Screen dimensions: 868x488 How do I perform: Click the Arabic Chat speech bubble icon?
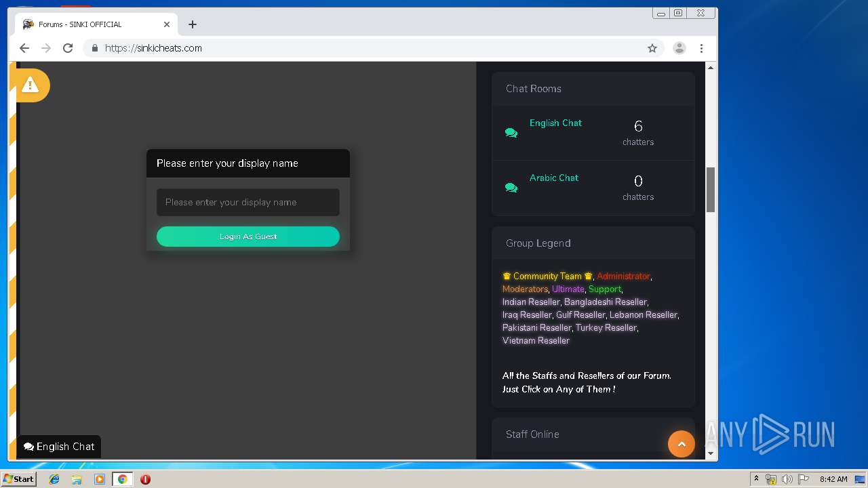click(511, 188)
